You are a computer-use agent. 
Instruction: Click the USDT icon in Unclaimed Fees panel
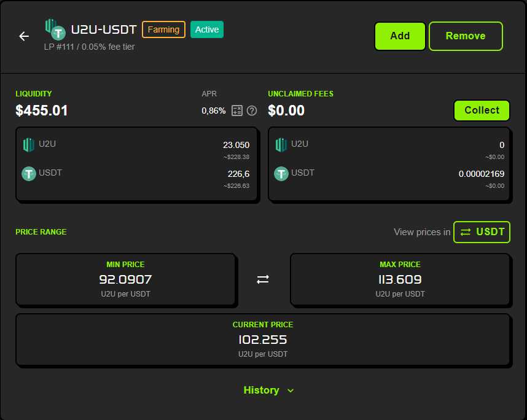[281, 173]
